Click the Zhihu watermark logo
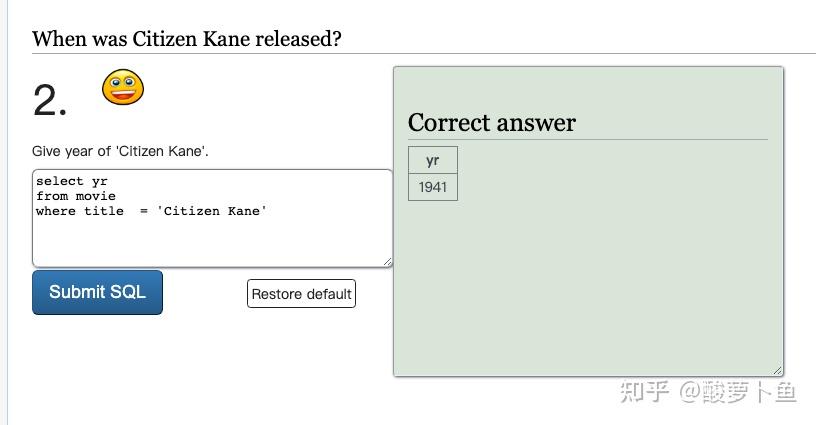The height and width of the screenshot is (425, 818). coord(644,391)
